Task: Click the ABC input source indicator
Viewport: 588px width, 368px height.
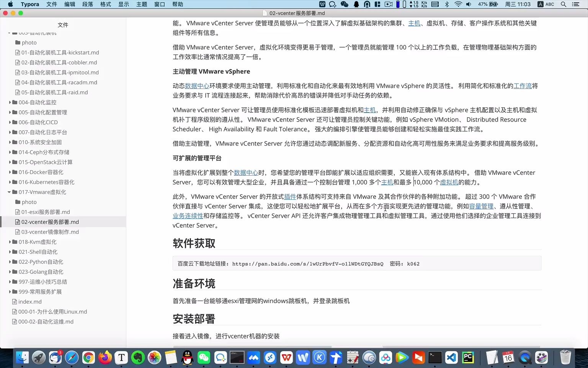Action: [546, 4]
